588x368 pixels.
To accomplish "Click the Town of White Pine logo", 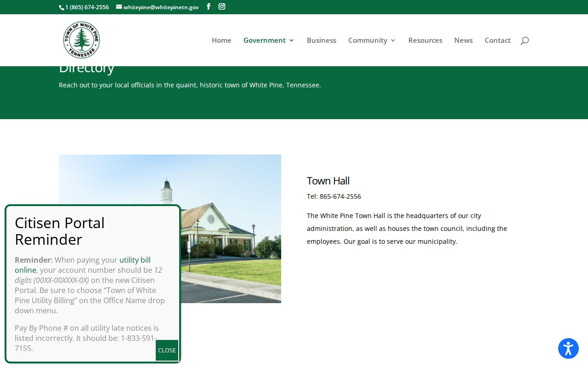I will [x=81, y=40].
